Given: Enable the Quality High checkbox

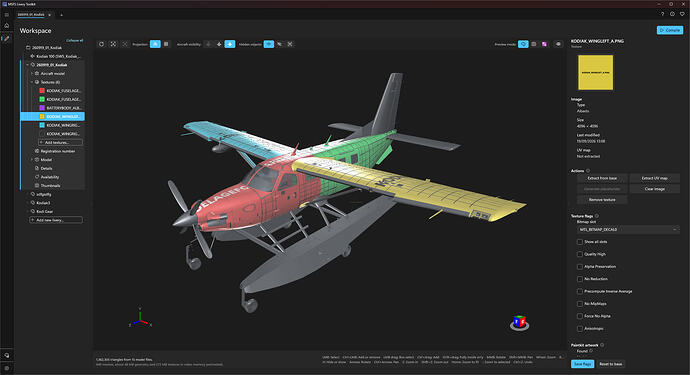Looking at the screenshot, I should click(x=580, y=254).
